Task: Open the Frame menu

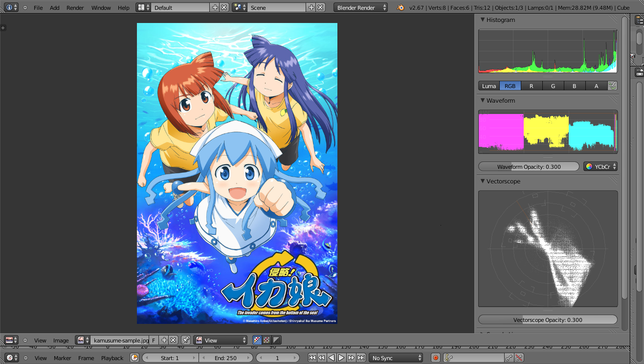Action: 86,358
